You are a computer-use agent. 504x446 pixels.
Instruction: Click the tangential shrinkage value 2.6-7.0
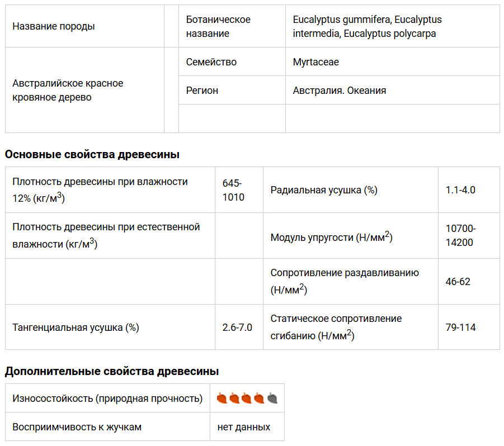coord(237,328)
